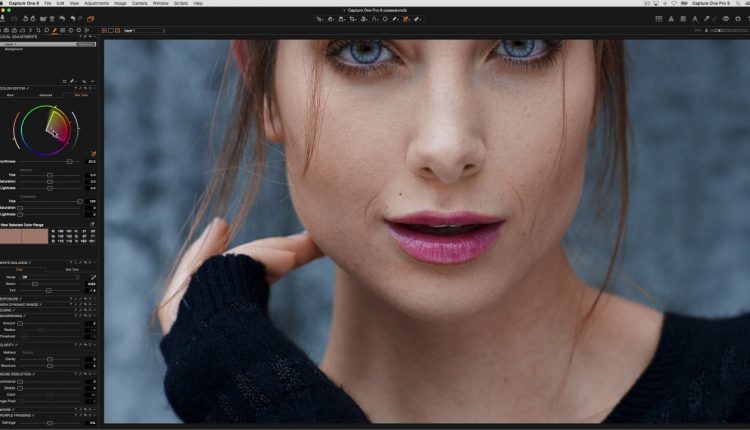The height and width of the screenshot is (430, 750).
Task: Select the Crop cursor tool
Action: point(353,19)
